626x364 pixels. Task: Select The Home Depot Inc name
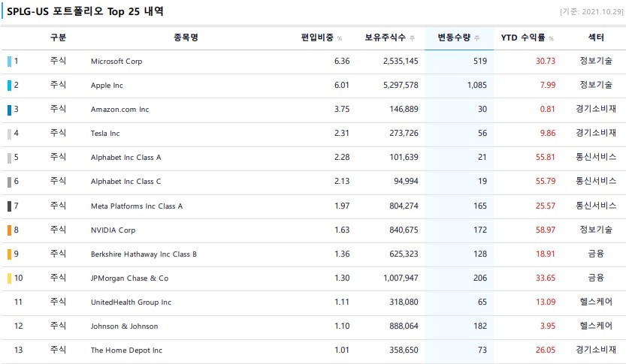[x=126, y=350]
